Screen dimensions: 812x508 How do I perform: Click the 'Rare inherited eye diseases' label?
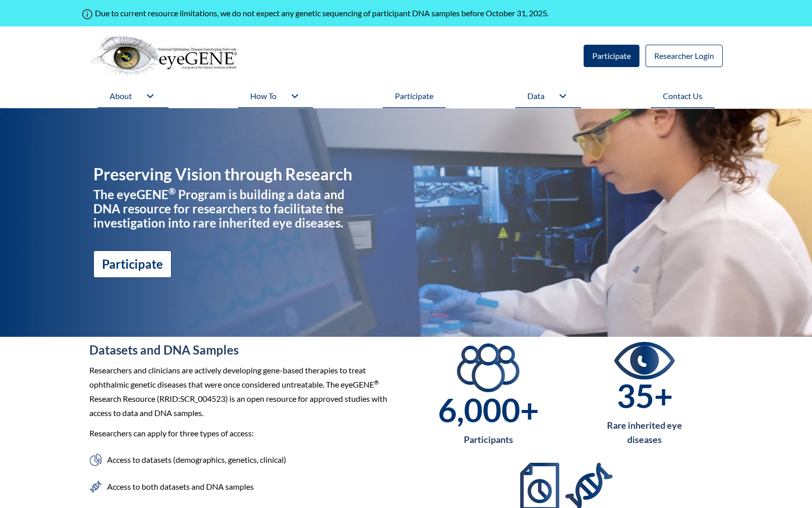click(x=645, y=433)
